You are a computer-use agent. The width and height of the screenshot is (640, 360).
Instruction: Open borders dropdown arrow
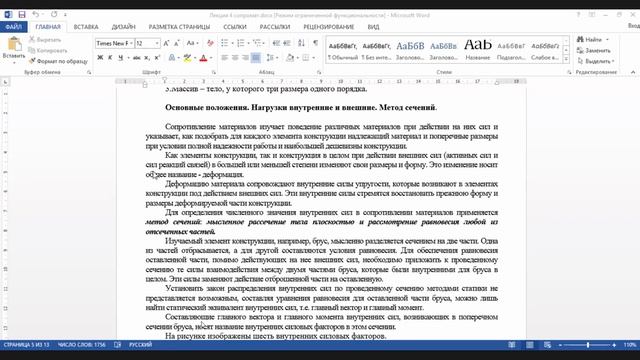click(313, 58)
